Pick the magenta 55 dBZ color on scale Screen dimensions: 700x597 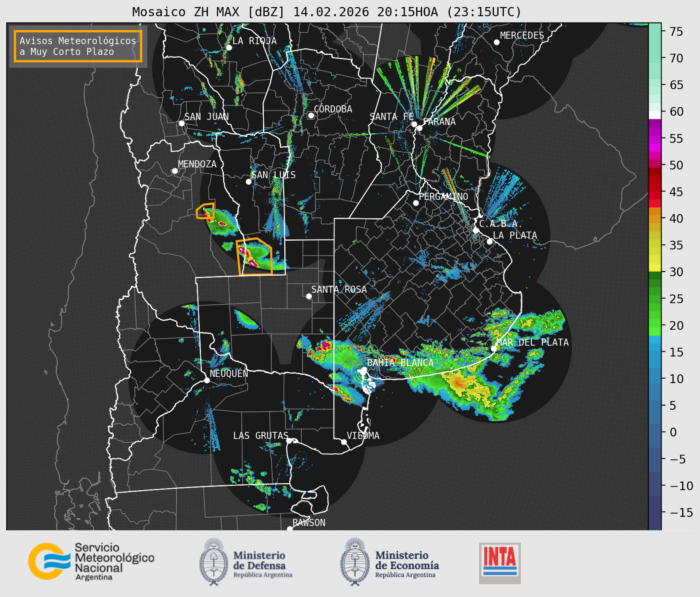point(654,139)
